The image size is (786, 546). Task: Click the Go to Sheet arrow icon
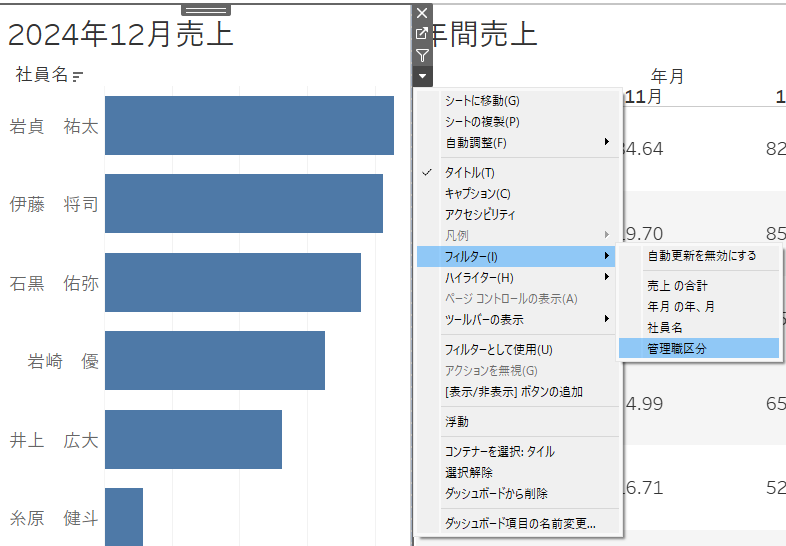point(422,34)
